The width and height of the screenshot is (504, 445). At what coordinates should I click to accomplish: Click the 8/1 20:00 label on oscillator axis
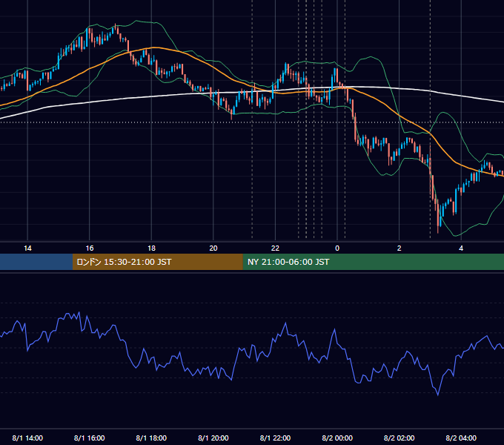(x=213, y=438)
